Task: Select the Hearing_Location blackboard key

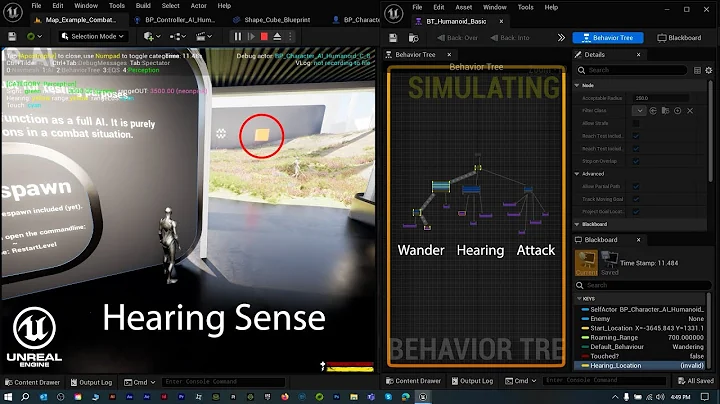Action: (640, 365)
